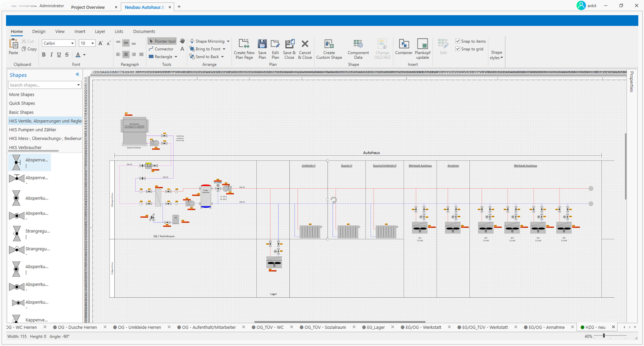Image resolution: width=644 pixels, height=346 pixels.
Task: Open the EG_Lager page tab
Action: (376, 327)
